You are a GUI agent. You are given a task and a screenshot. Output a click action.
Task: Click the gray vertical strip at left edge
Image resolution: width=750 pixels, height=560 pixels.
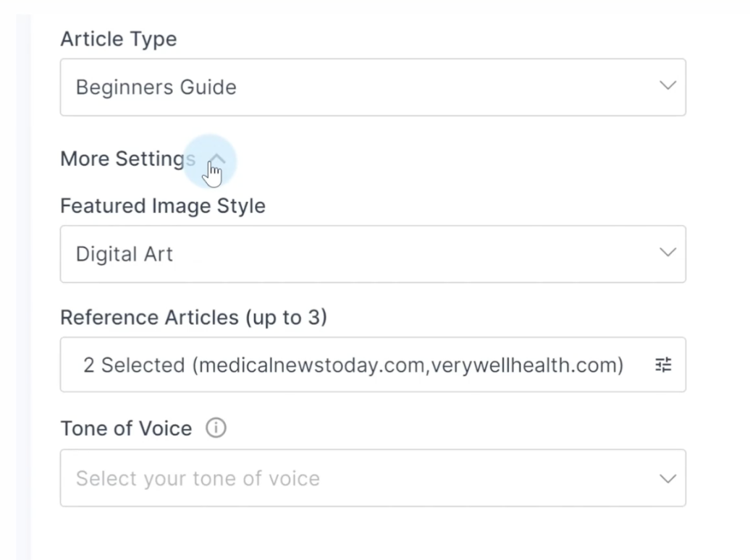pyautogui.click(x=23, y=289)
